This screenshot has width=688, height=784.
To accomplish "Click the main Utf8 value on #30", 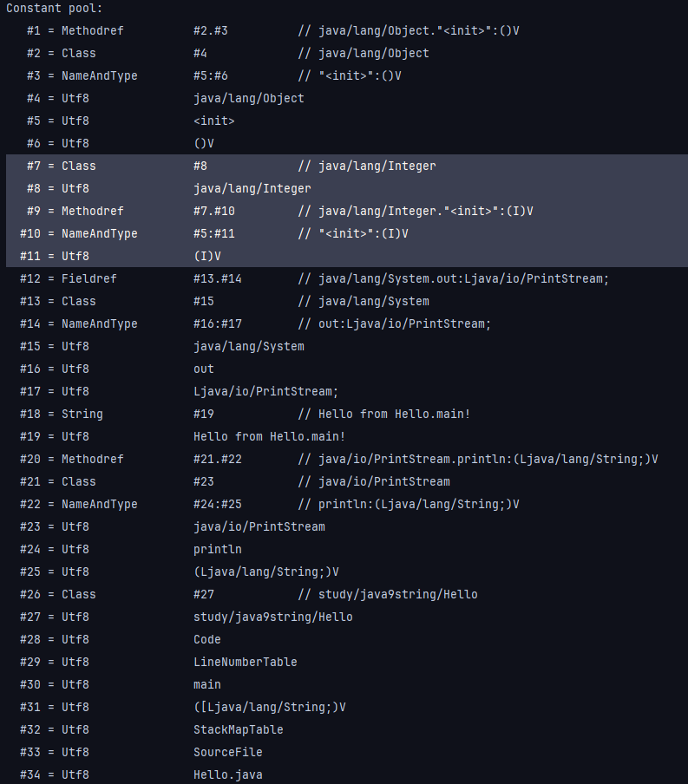I will 206,684.
